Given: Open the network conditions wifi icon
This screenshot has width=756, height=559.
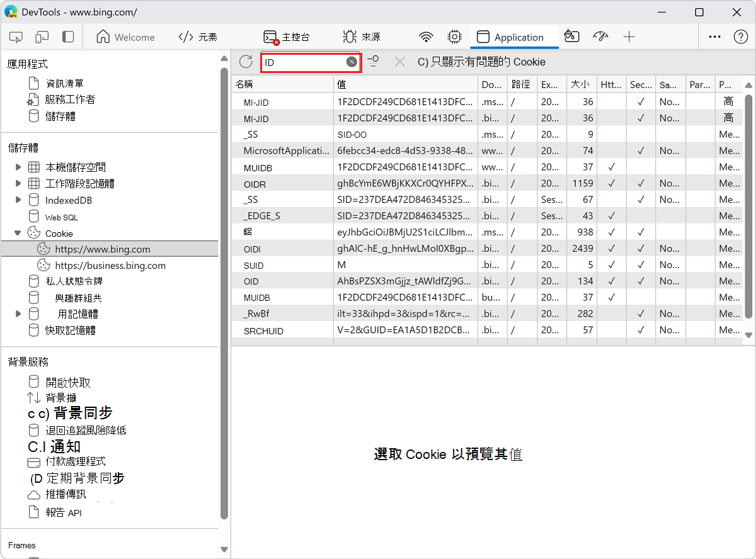Looking at the screenshot, I should coord(426,37).
